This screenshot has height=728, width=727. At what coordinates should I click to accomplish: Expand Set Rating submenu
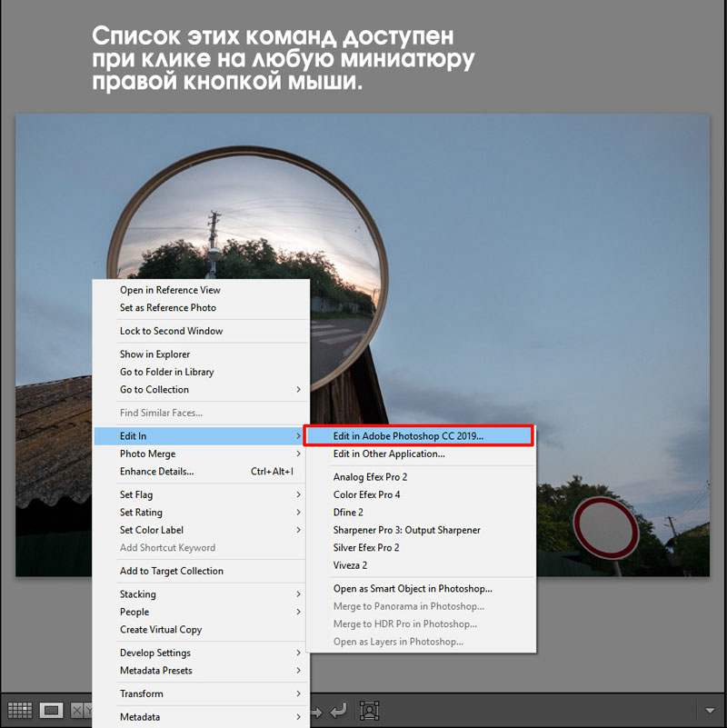199,512
